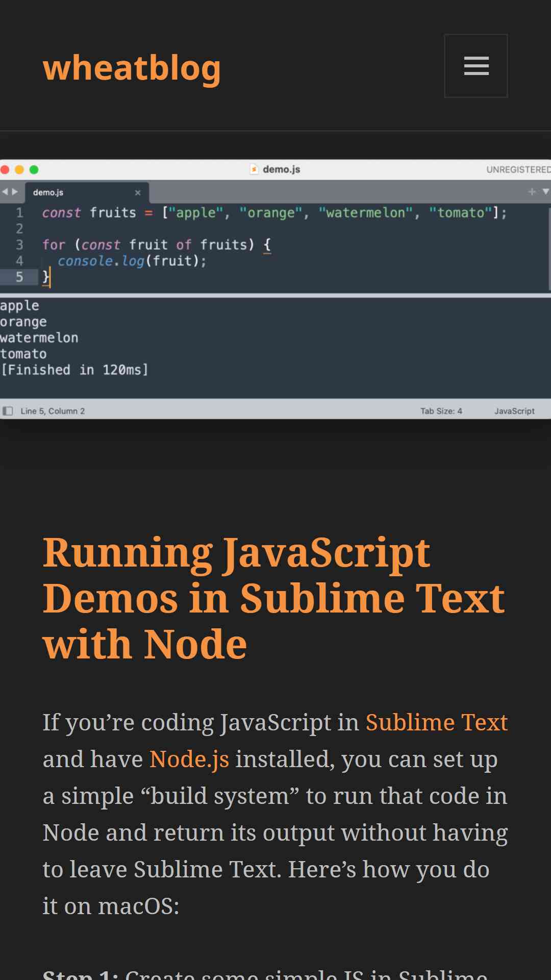Viewport: 551px width, 980px height.
Task: Open the article title 'Running JavaScript Demos'
Action: click(x=274, y=598)
